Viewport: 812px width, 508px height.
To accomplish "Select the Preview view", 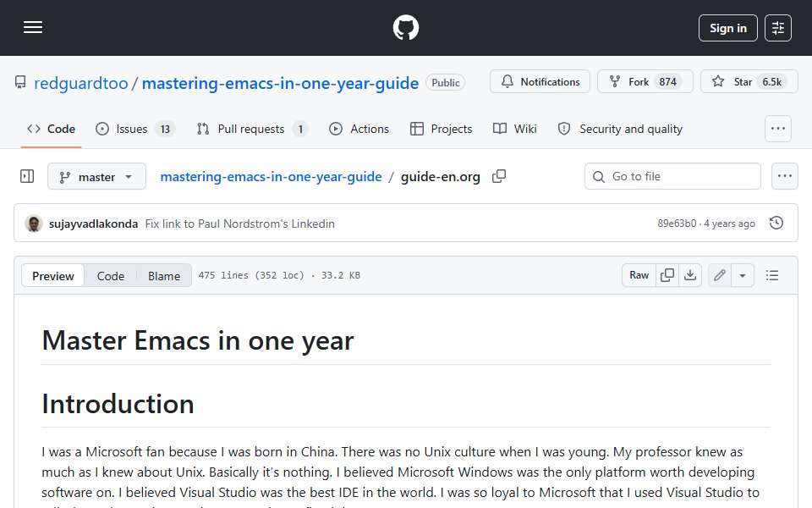I will click(52, 276).
